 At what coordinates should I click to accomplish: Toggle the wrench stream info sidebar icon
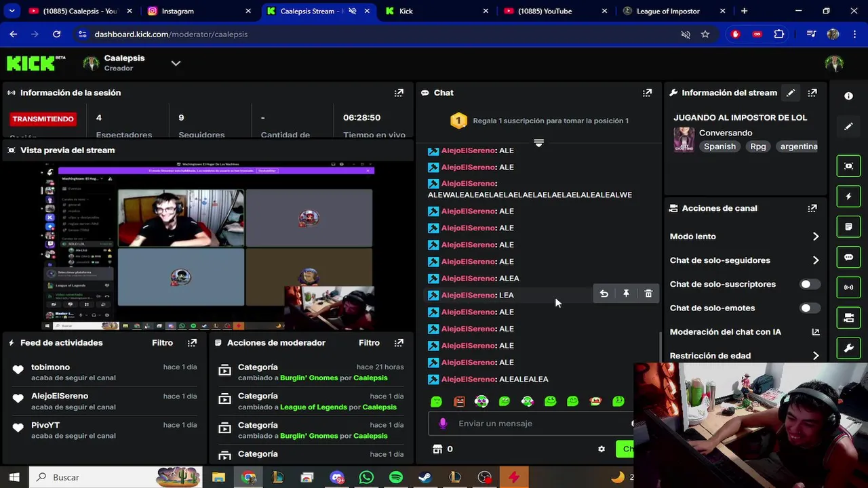coord(848,348)
